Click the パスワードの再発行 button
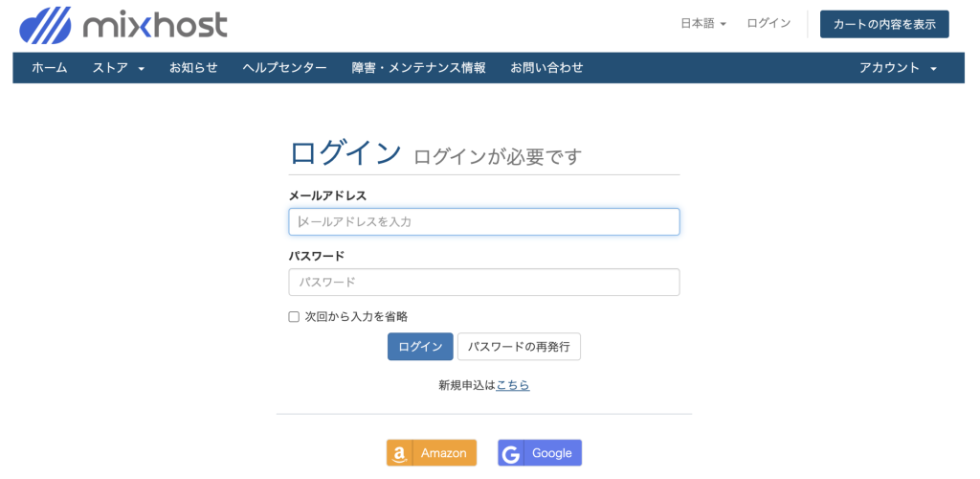Image resolution: width=980 pixels, height=479 pixels. point(519,347)
